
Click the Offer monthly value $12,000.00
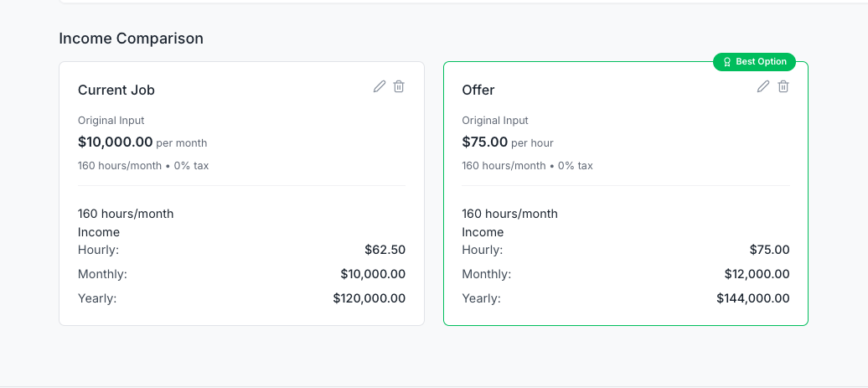tap(757, 274)
